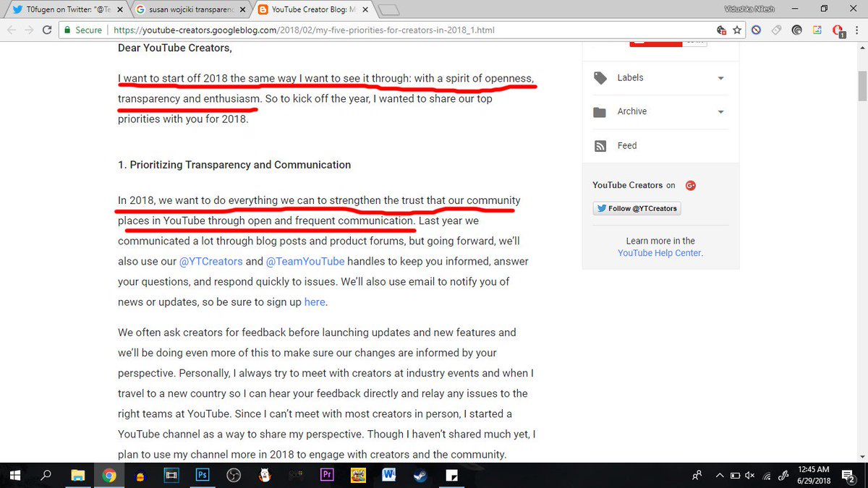
Task: Open the Chrome three-dot menu
Action: coord(857,30)
